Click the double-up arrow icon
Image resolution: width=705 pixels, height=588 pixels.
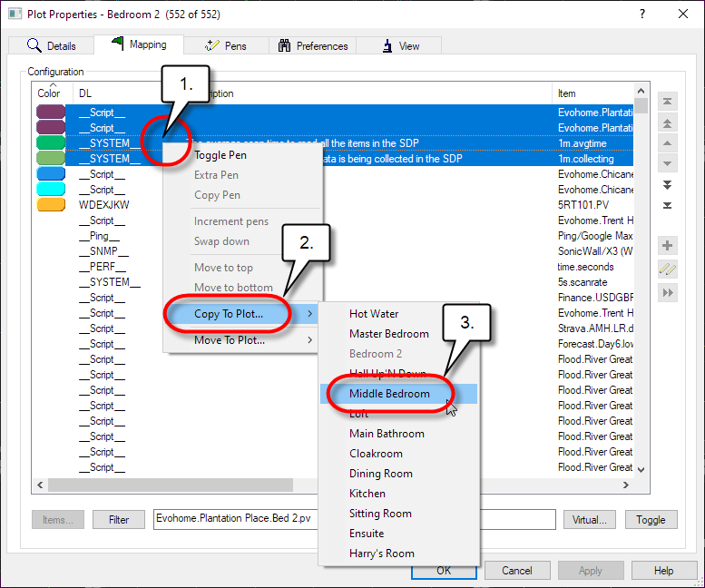point(668,122)
